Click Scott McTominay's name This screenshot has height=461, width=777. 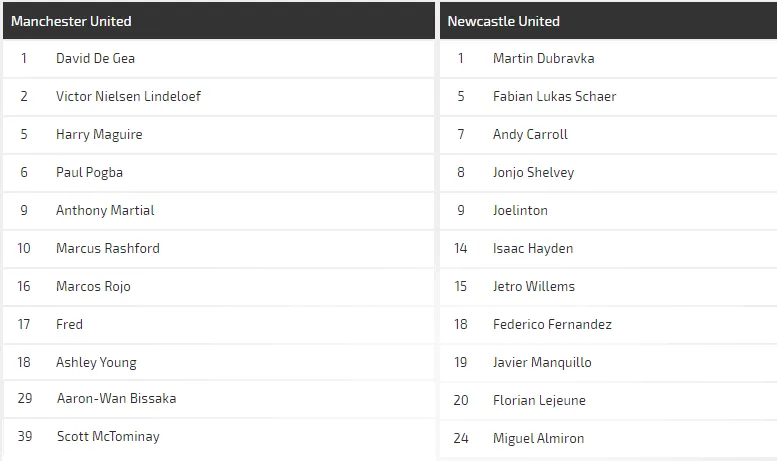click(x=107, y=436)
